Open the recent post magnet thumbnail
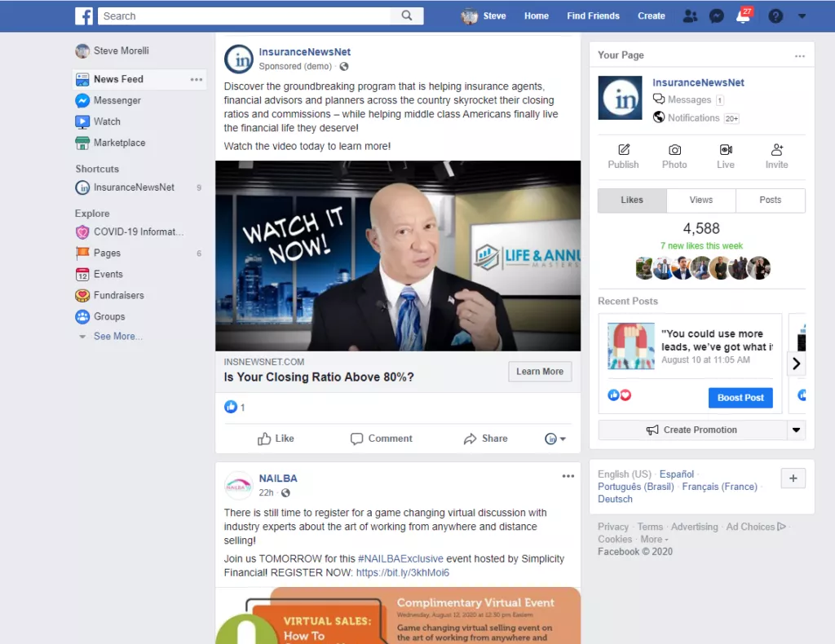The image size is (835, 644). point(631,346)
